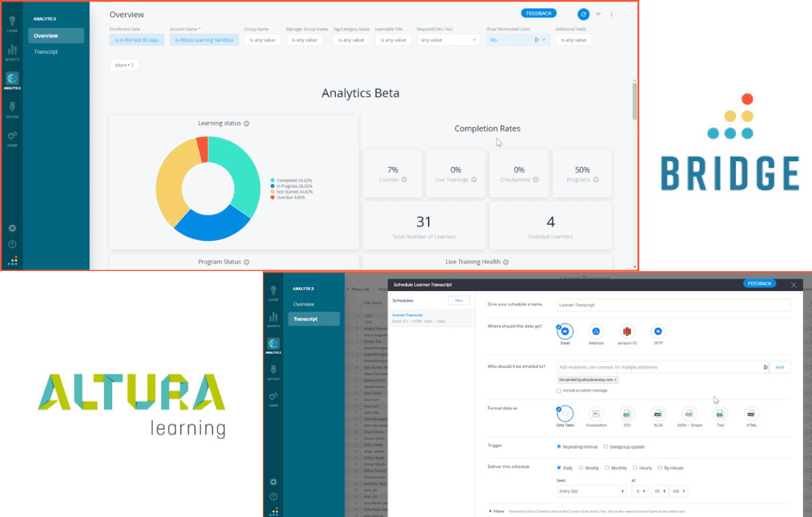The width and height of the screenshot is (812, 517).
Task: Show info for Live Training Health
Action: tap(506, 262)
